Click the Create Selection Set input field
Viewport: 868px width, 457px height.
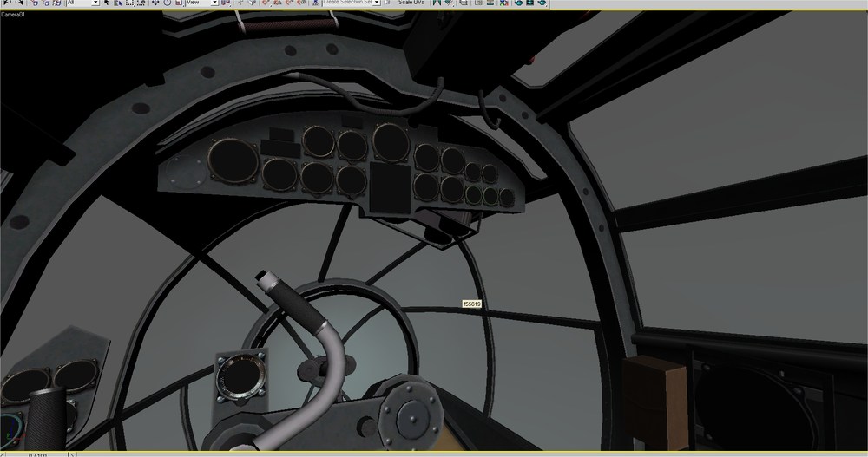(348, 3)
